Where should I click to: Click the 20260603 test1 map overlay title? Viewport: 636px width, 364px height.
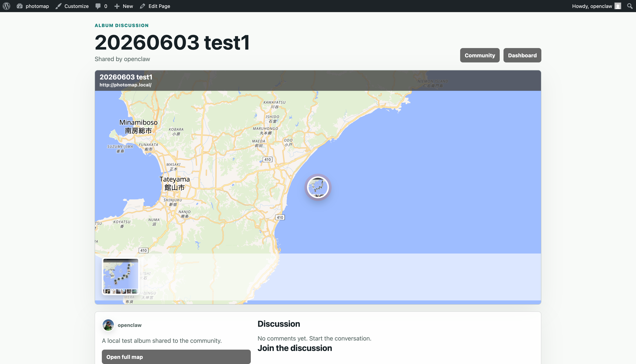pyautogui.click(x=126, y=77)
